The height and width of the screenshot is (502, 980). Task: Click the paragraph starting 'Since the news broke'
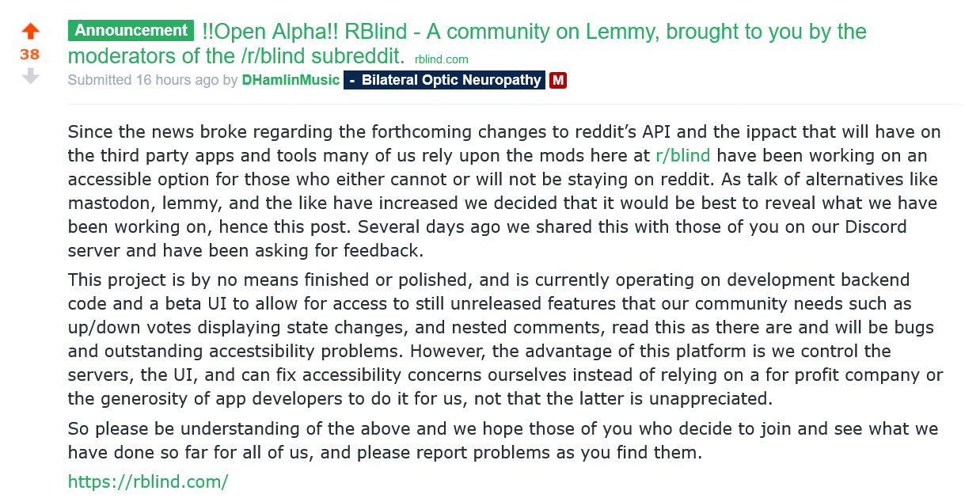pyautogui.click(x=504, y=192)
